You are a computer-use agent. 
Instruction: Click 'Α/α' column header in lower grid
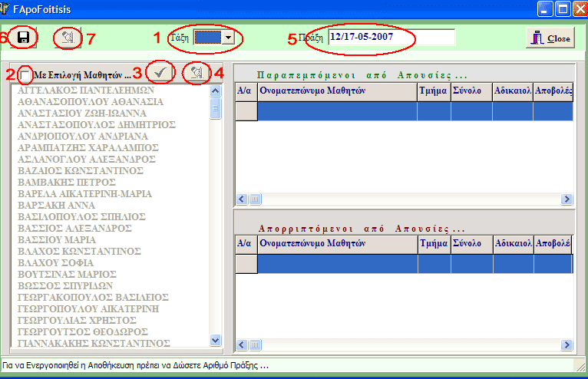245,243
